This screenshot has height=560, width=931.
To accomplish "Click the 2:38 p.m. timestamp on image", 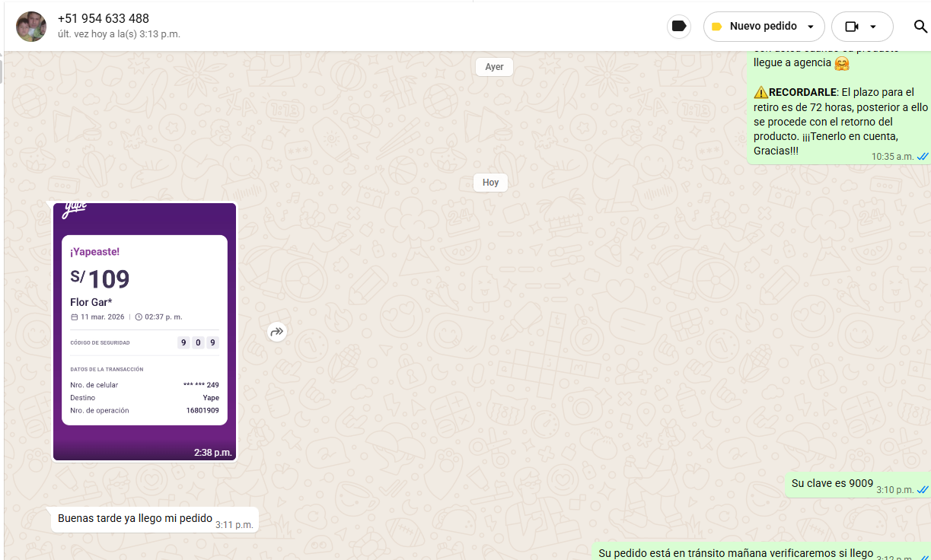I will tap(212, 453).
